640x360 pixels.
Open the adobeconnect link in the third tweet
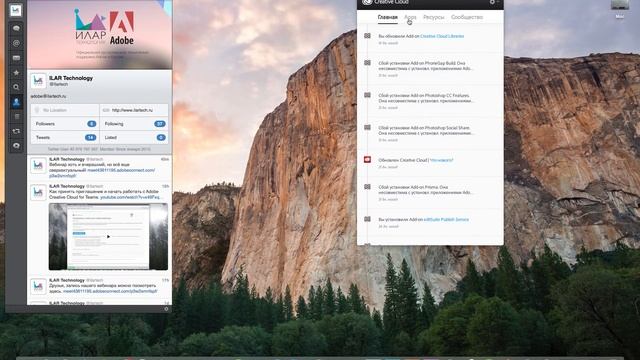pyautogui.click(x=110, y=291)
